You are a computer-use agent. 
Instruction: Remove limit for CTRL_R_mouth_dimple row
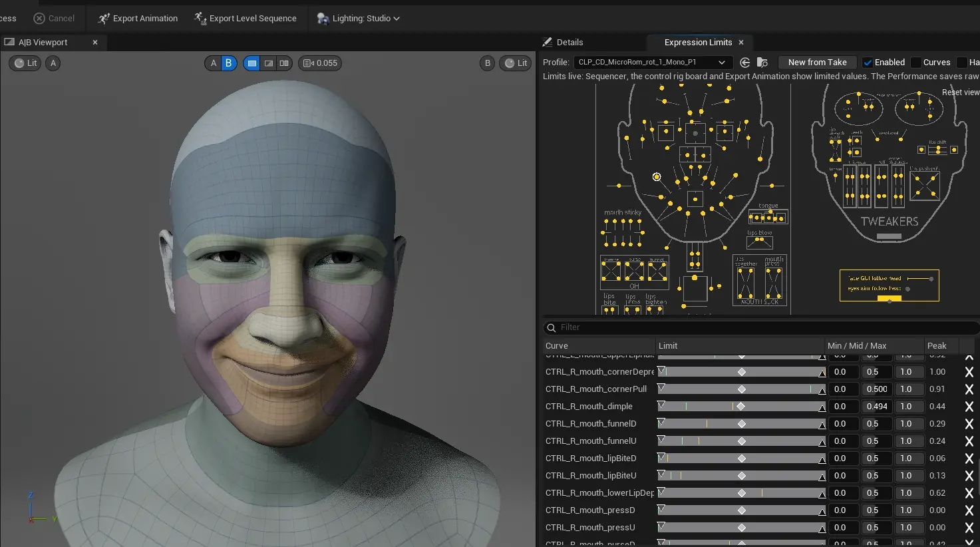[x=969, y=407]
